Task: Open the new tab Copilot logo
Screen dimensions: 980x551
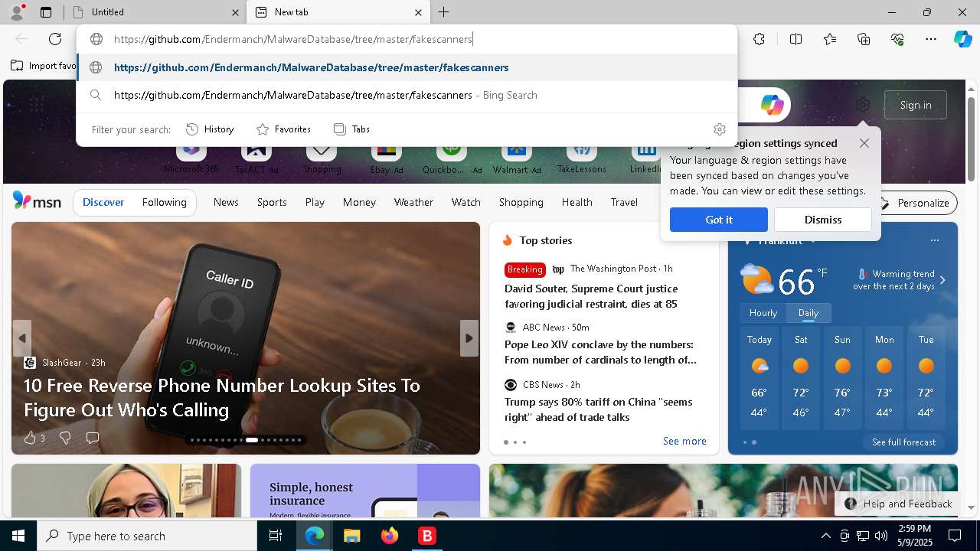Action: click(x=772, y=105)
